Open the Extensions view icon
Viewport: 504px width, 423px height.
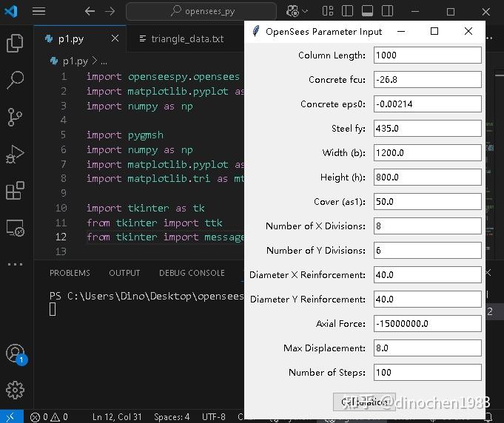[x=15, y=192]
